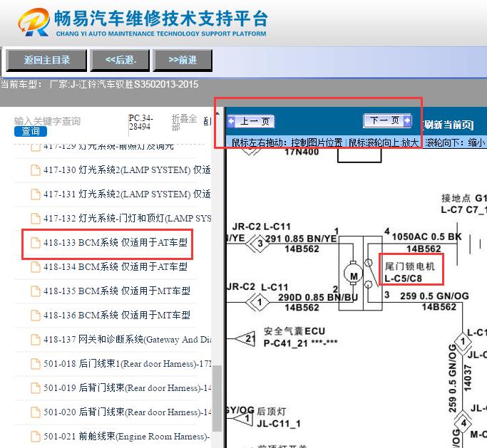Viewport: 487px width, 448px height.
Task: Click right arrow icon on 下一页
Action: click(x=407, y=120)
